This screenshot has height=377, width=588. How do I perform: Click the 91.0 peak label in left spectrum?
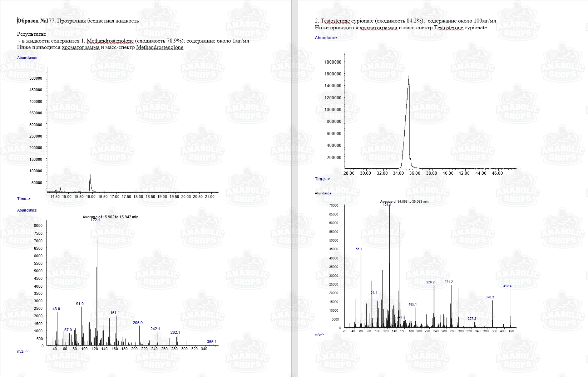click(80, 304)
